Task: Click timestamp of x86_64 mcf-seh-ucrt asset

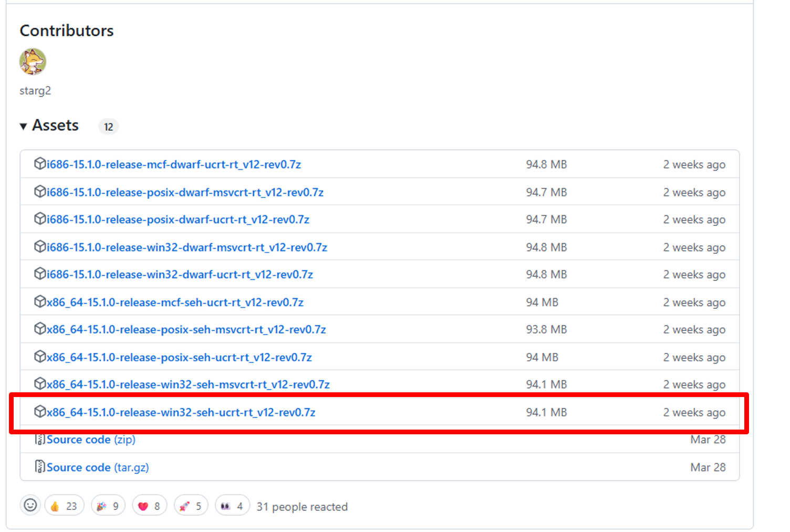Action: coord(694,302)
